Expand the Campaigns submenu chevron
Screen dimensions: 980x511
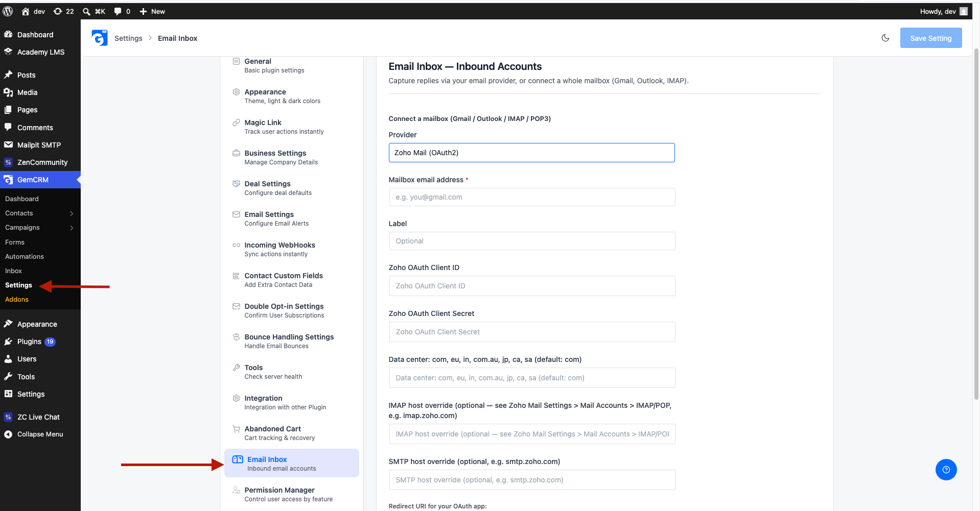point(72,228)
